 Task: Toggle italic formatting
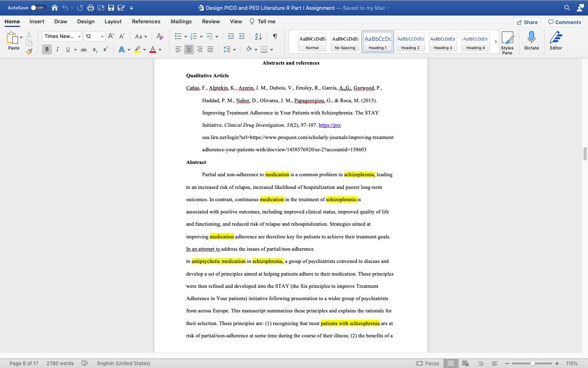57,49
